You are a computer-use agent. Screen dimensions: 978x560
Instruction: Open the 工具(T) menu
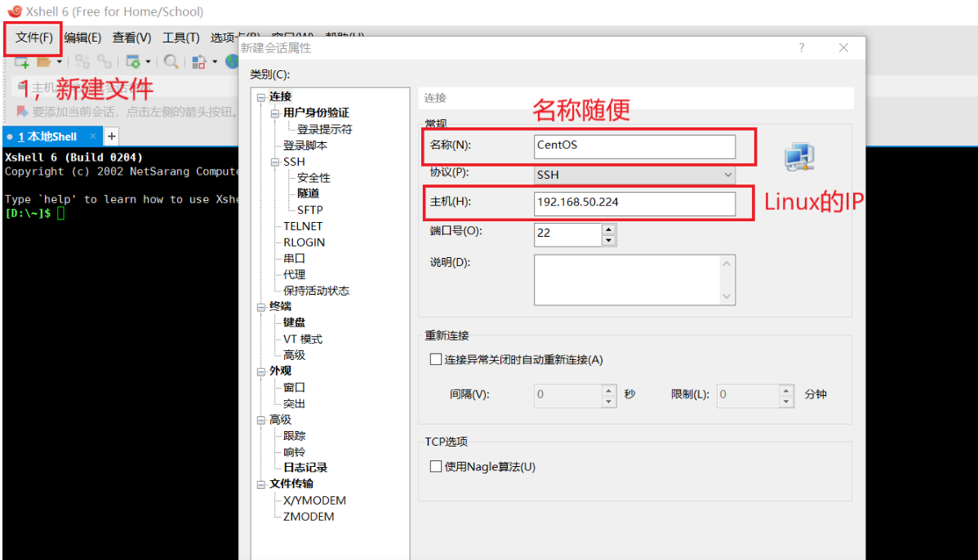[181, 38]
